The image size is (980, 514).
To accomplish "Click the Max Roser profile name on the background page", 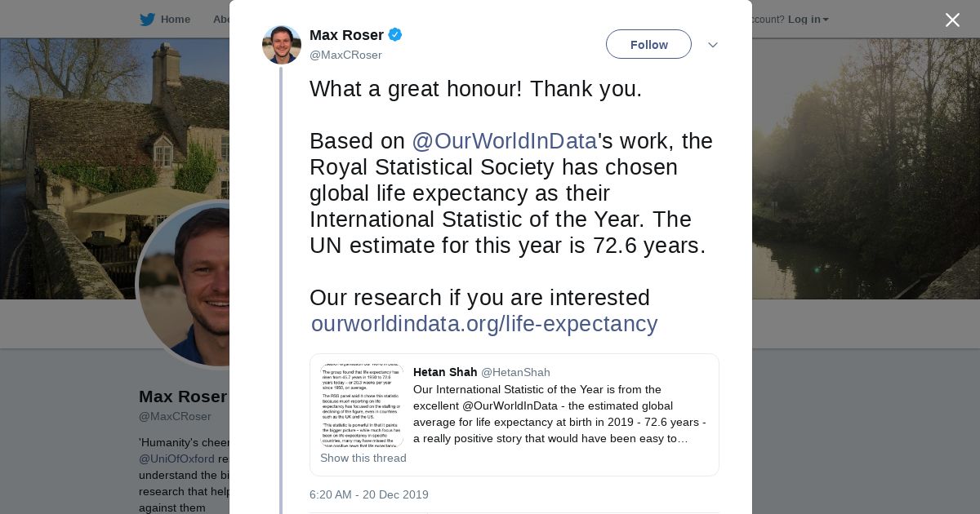I will (183, 397).
